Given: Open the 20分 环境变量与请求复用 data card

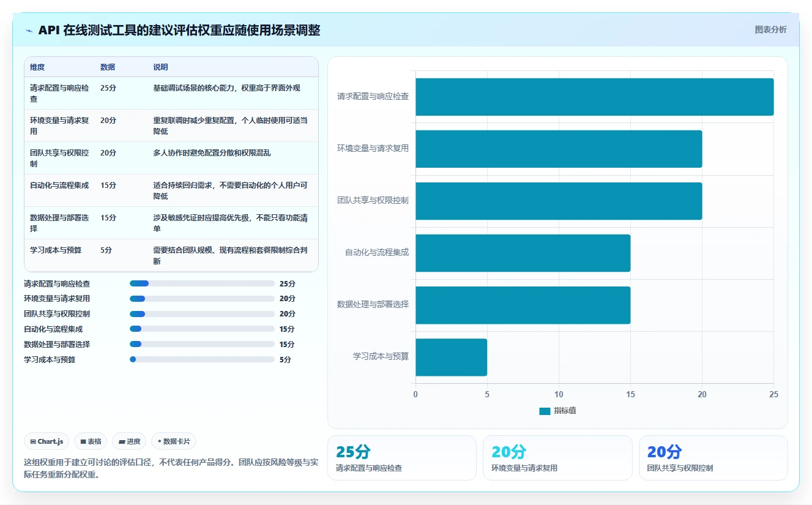Looking at the screenshot, I should [557, 458].
